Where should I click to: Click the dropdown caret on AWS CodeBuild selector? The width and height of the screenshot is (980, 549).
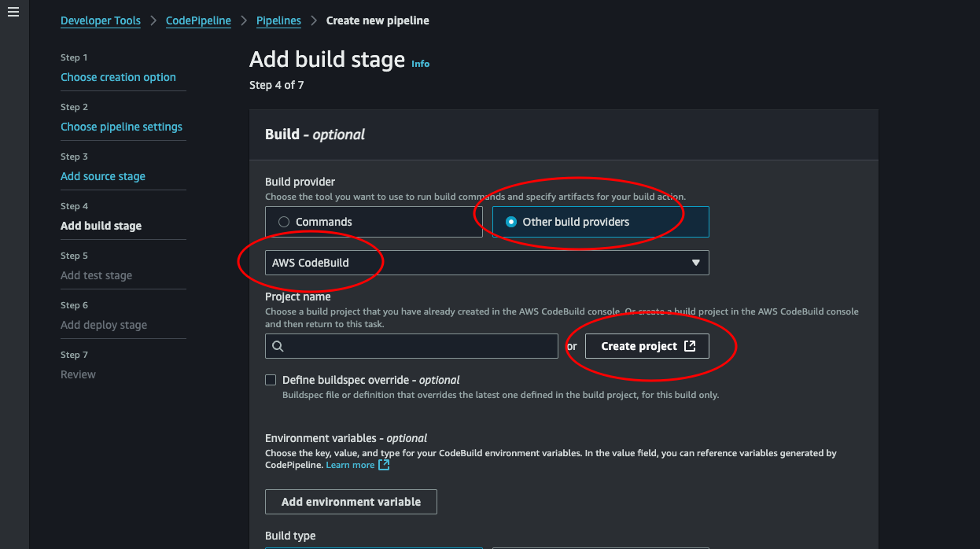pos(695,263)
